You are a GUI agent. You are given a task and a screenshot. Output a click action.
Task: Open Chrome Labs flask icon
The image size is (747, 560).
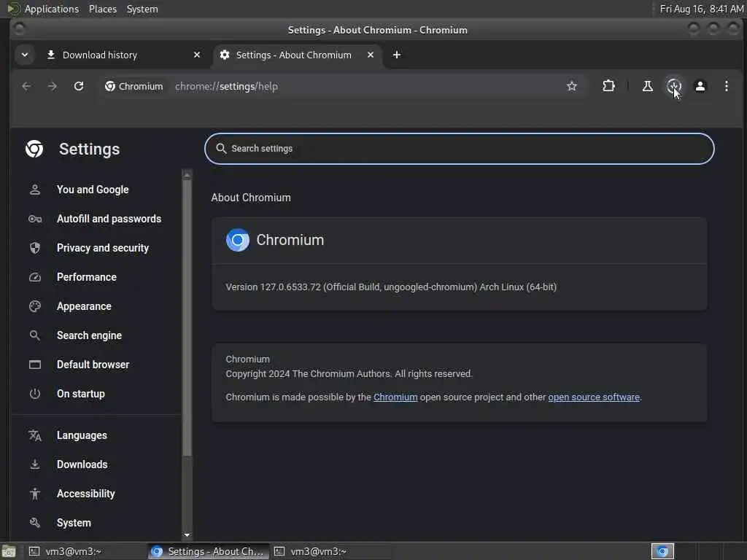(x=648, y=86)
